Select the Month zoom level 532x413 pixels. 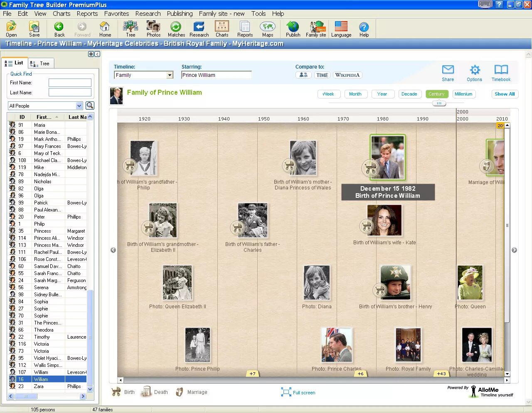(x=355, y=94)
